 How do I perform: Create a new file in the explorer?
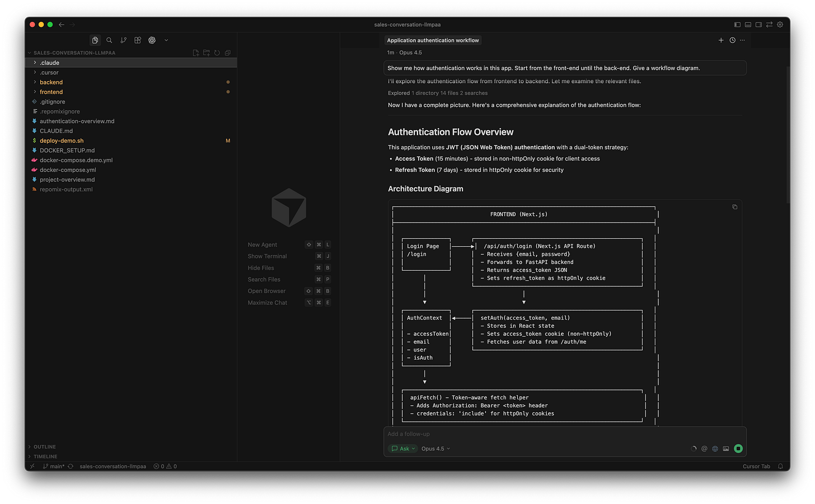point(195,52)
